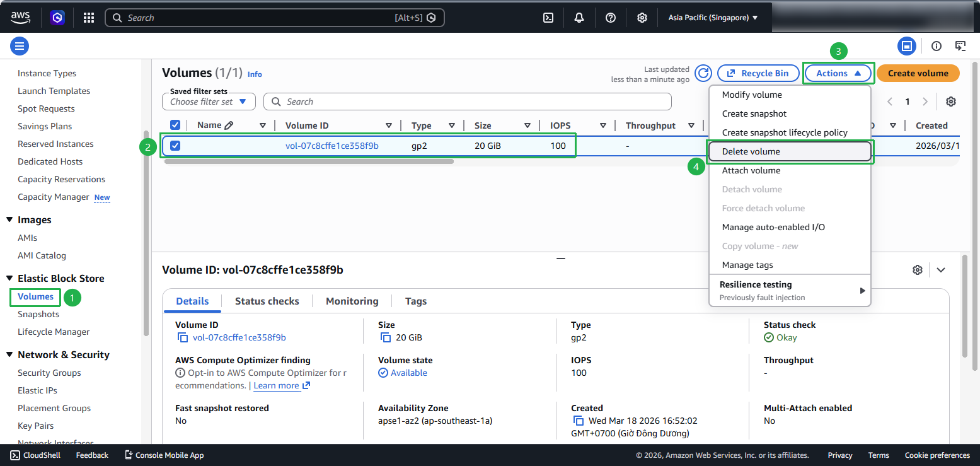Click the AWS logo home icon
The image size is (980, 466).
pos(21,18)
